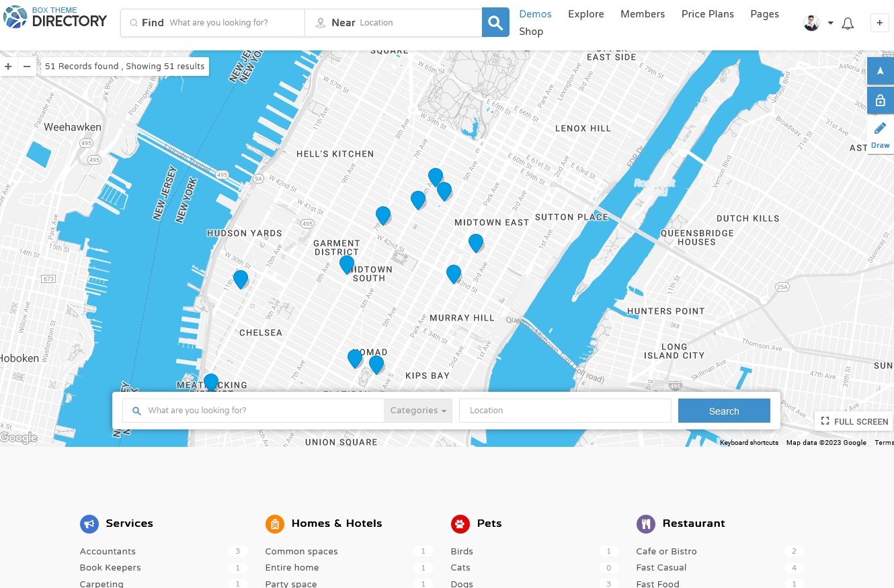
Task: Open the Accountants category link
Action: click(108, 552)
